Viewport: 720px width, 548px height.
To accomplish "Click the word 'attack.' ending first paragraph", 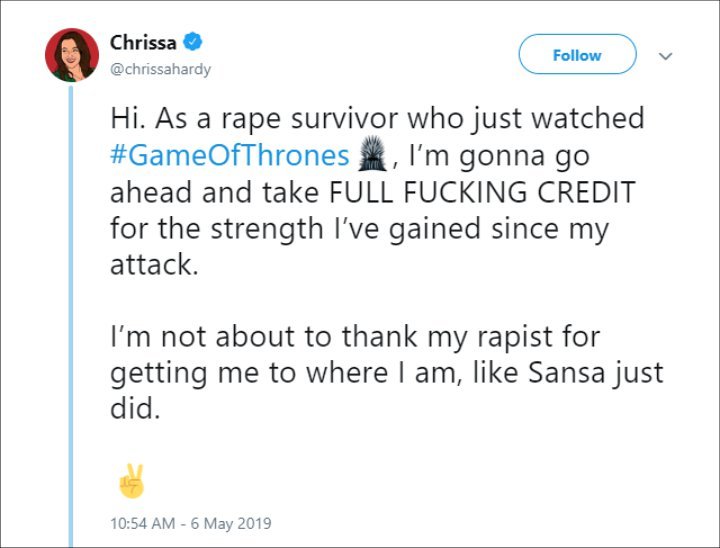I will (154, 265).
